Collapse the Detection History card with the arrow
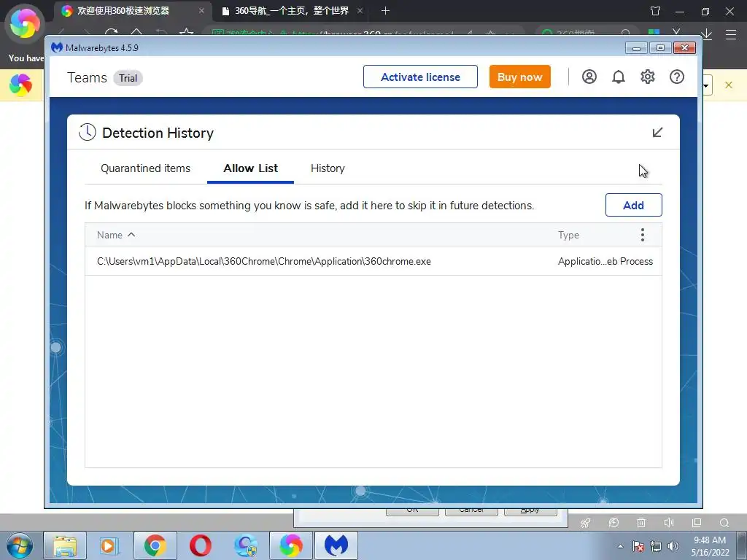 (x=657, y=133)
